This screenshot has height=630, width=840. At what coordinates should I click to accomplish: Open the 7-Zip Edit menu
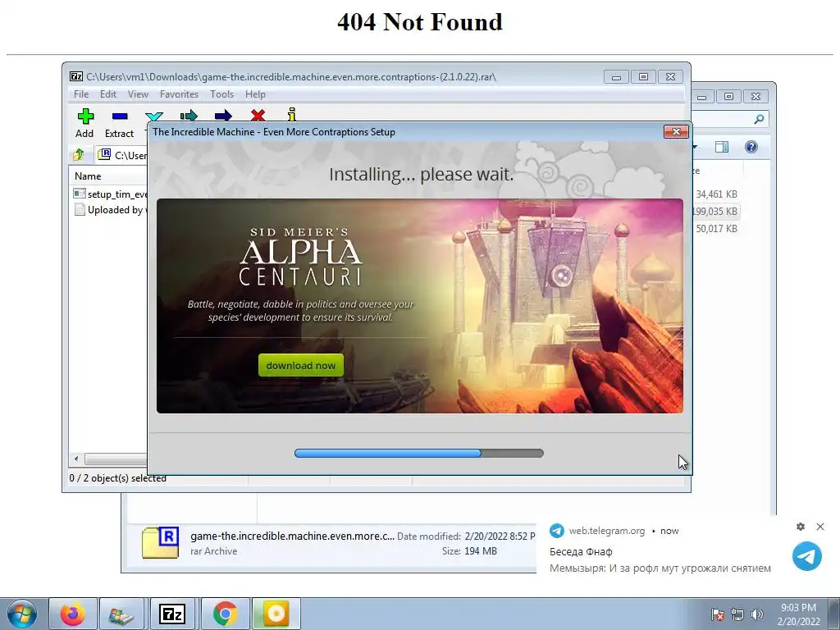pos(108,94)
